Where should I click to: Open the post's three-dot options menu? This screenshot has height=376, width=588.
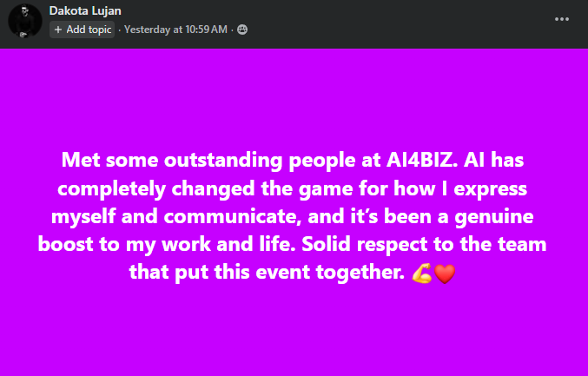[x=565, y=17]
